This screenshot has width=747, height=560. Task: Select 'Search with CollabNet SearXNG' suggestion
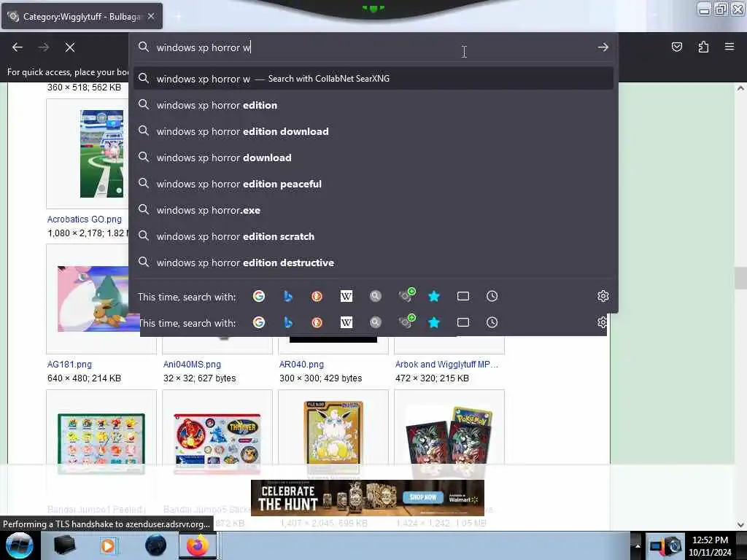[x=373, y=79]
